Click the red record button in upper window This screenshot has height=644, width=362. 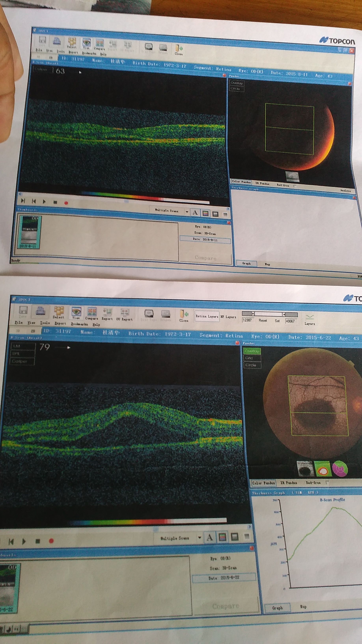[x=66, y=203]
